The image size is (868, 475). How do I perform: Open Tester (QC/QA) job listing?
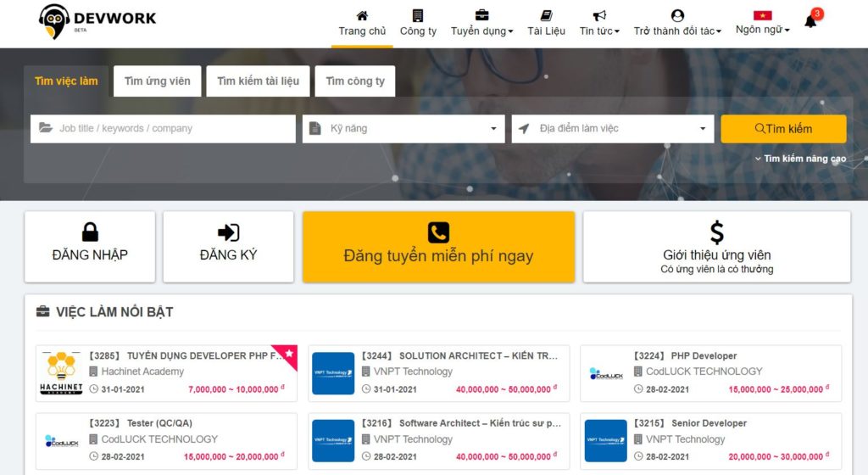point(141,423)
